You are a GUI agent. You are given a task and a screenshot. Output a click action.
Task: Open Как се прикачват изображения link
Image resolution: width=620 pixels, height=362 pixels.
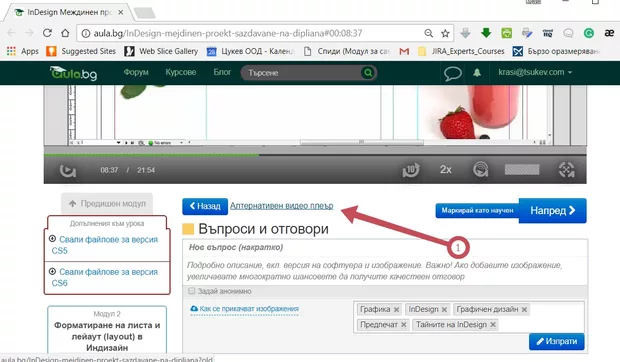(x=244, y=309)
